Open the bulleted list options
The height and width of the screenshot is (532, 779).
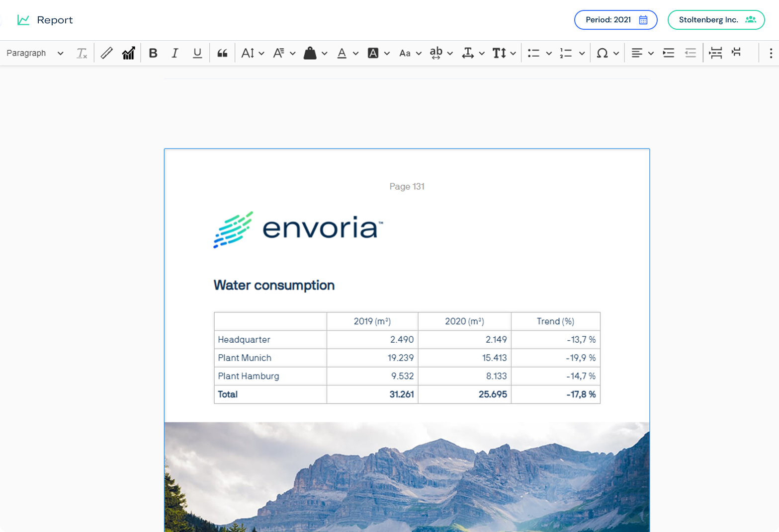pyautogui.click(x=549, y=53)
